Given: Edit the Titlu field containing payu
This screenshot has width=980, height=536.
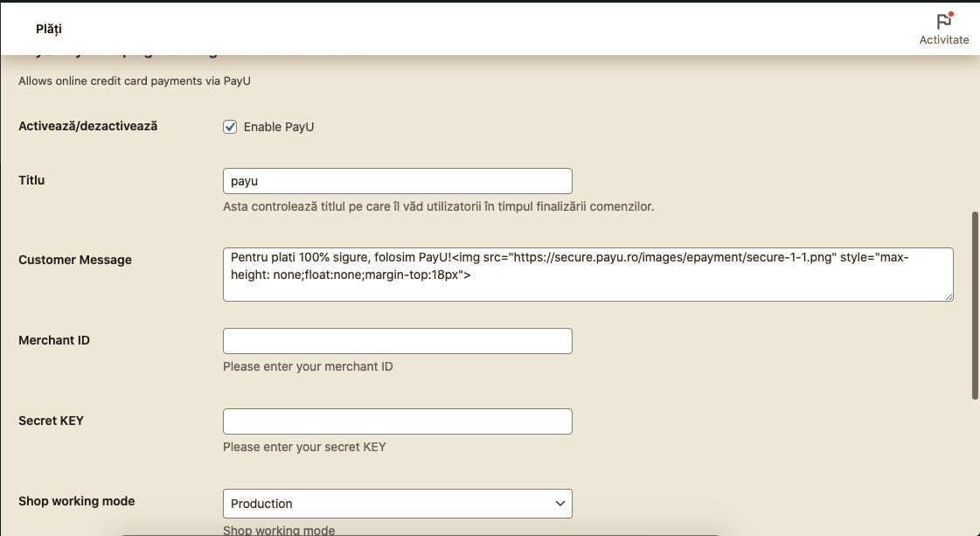Looking at the screenshot, I should [398, 181].
